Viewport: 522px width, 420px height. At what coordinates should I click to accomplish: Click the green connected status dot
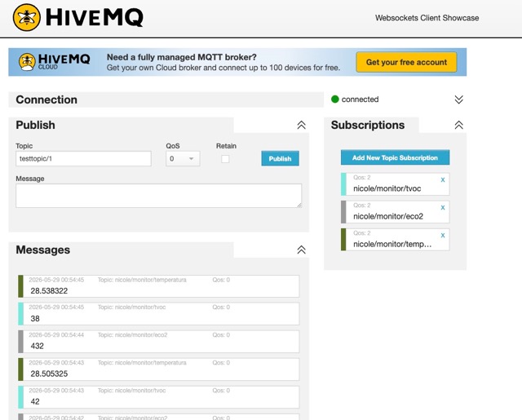(x=335, y=99)
